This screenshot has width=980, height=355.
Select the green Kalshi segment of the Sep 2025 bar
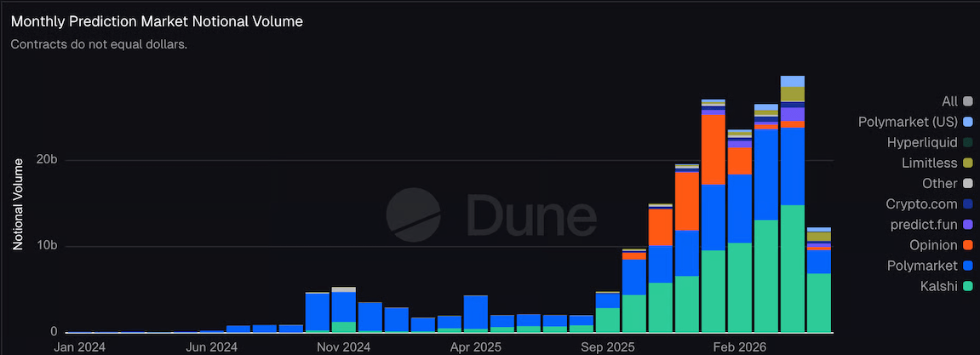608,320
